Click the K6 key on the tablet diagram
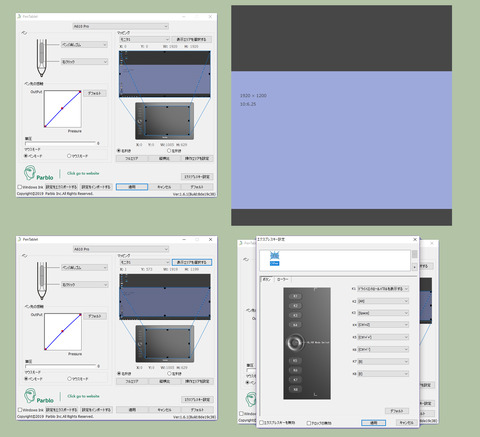Viewport: 480px width, 437px height. click(295, 370)
